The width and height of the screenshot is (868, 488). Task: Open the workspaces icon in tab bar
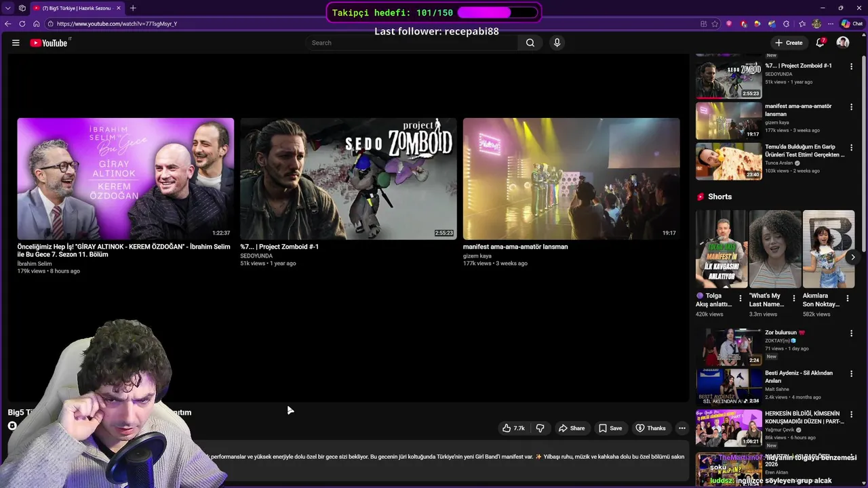click(x=22, y=8)
